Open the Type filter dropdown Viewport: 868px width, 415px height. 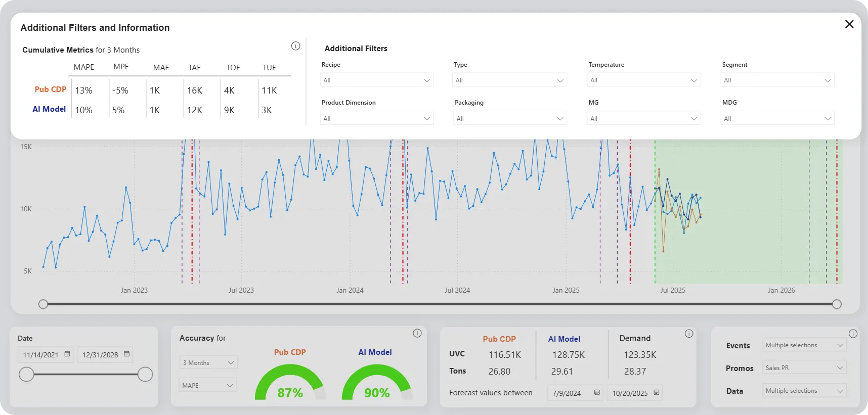pos(509,80)
